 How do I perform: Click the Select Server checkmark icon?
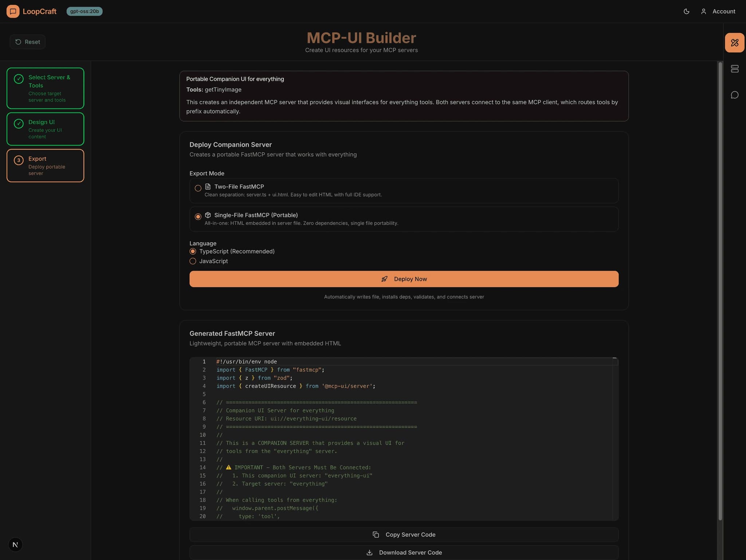[x=19, y=79]
